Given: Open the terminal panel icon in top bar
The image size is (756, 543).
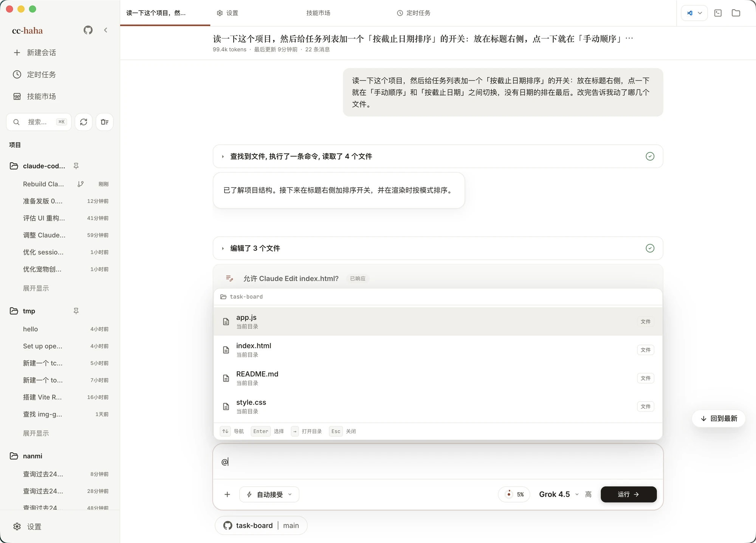Looking at the screenshot, I should coord(718,13).
